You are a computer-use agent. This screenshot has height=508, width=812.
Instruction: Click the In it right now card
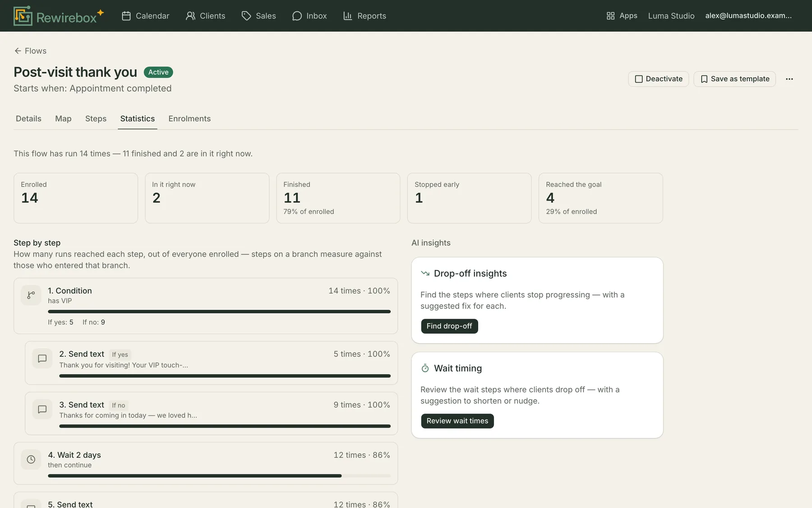tap(207, 198)
